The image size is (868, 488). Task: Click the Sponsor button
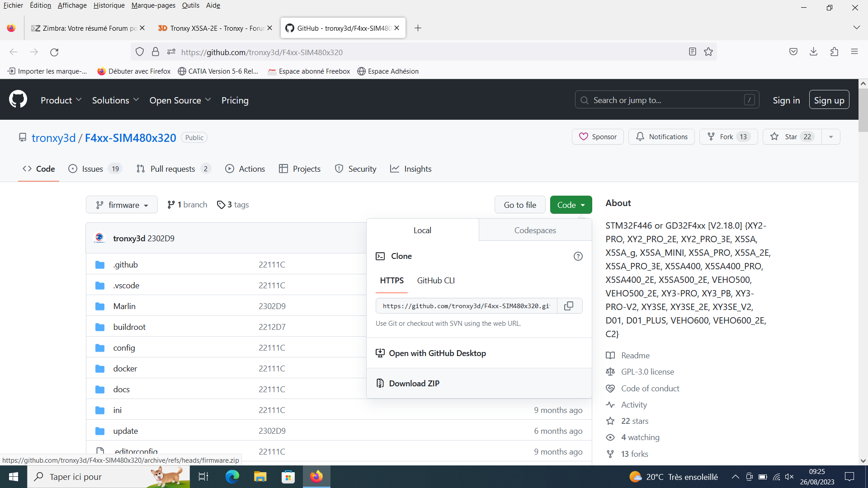point(598,137)
